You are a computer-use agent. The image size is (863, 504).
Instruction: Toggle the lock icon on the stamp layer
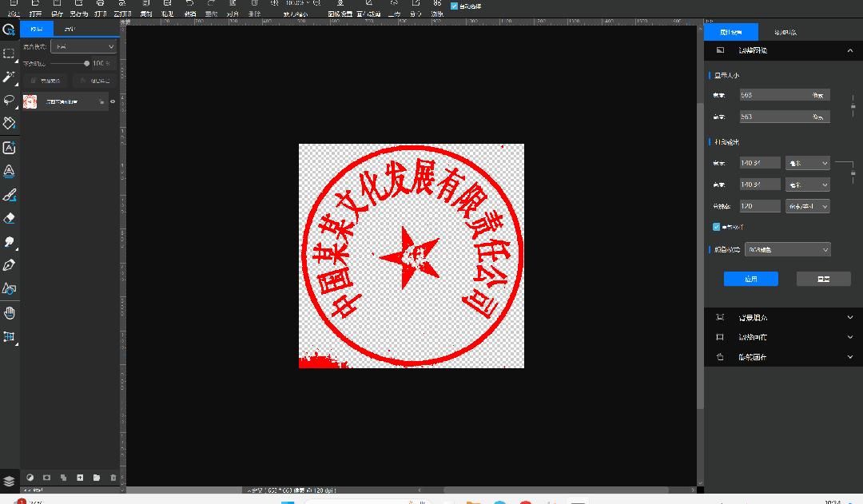click(x=101, y=101)
